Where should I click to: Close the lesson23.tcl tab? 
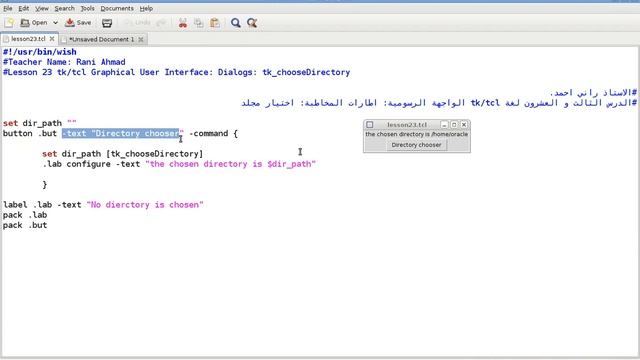(52, 39)
